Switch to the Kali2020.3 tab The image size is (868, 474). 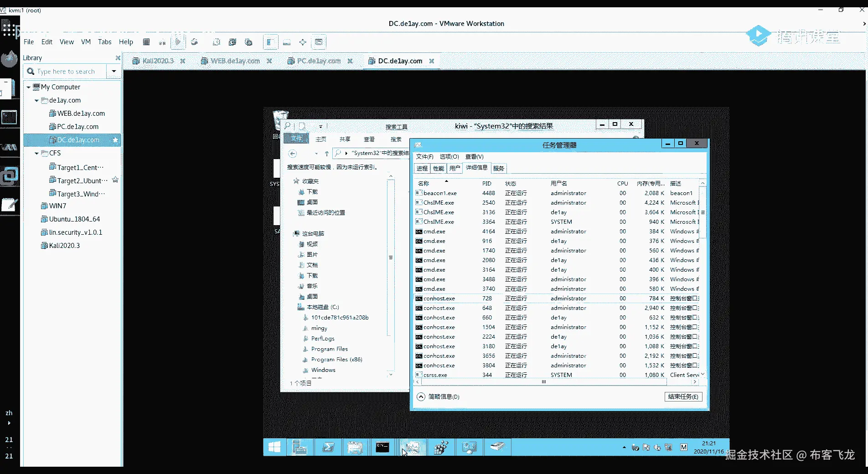point(158,61)
